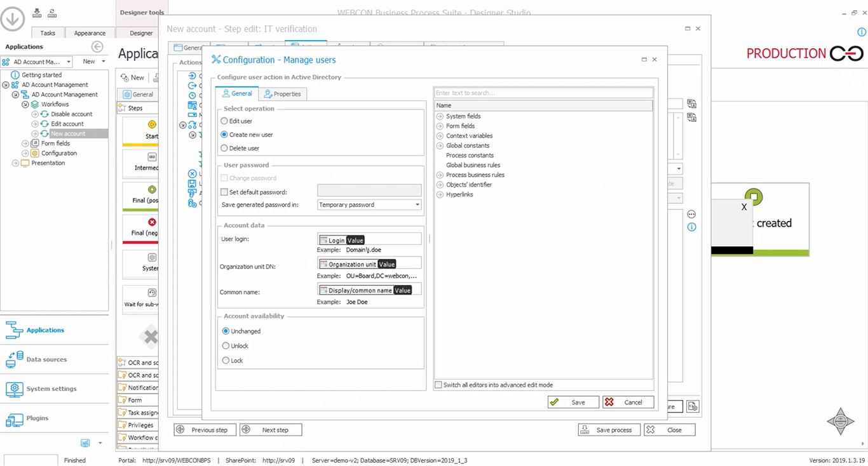The image size is (868, 466).
Task: Check Switch all editors into advanced mode
Action: [438, 385]
